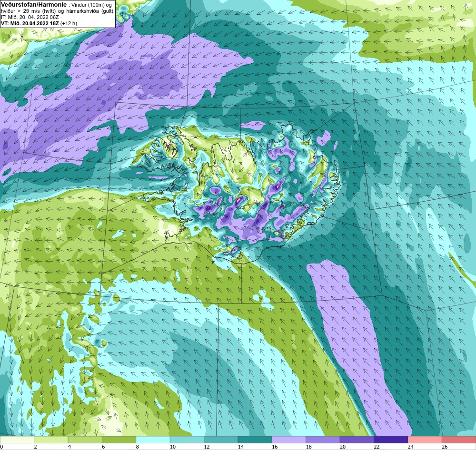Click the legend scale label "0"
This screenshot has width=476, height=450.
[1, 447]
